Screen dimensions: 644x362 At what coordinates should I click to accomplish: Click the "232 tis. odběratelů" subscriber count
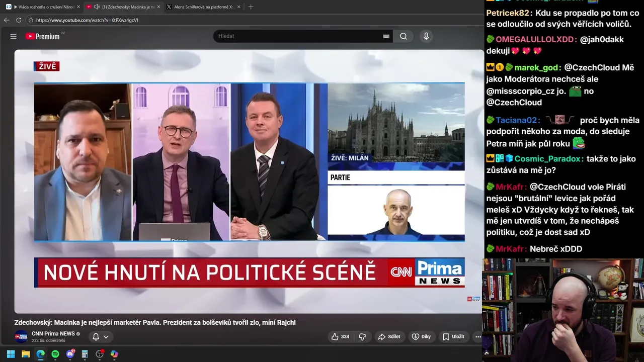[x=48, y=340]
